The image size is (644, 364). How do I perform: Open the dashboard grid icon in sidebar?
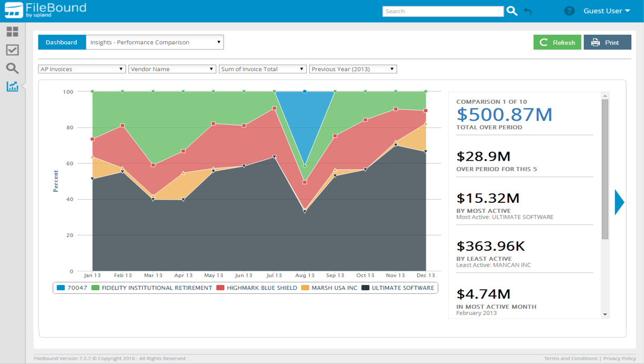[x=12, y=32]
